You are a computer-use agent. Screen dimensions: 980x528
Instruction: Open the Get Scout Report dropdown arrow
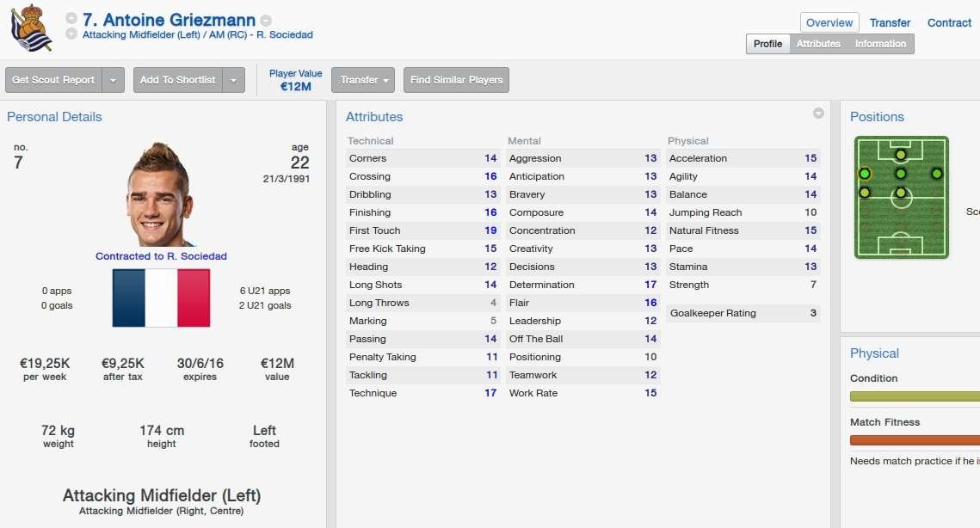point(114,80)
